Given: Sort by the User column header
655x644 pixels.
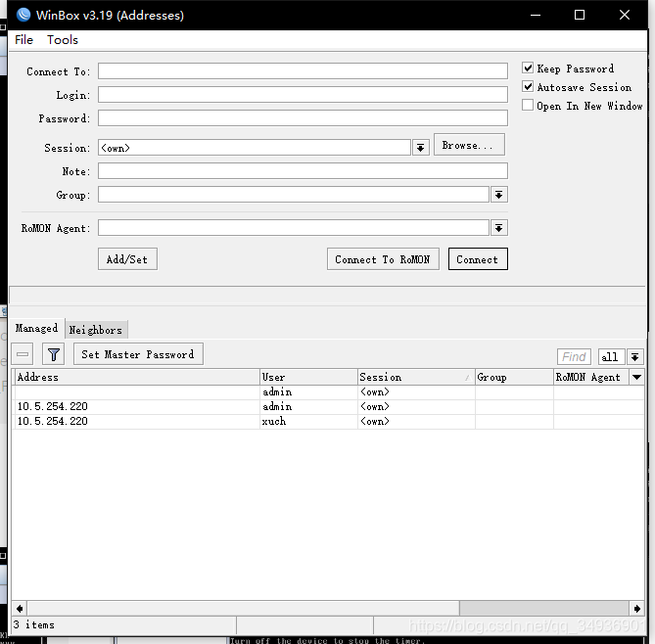Looking at the screenshot, I should [x=308, y=377].
